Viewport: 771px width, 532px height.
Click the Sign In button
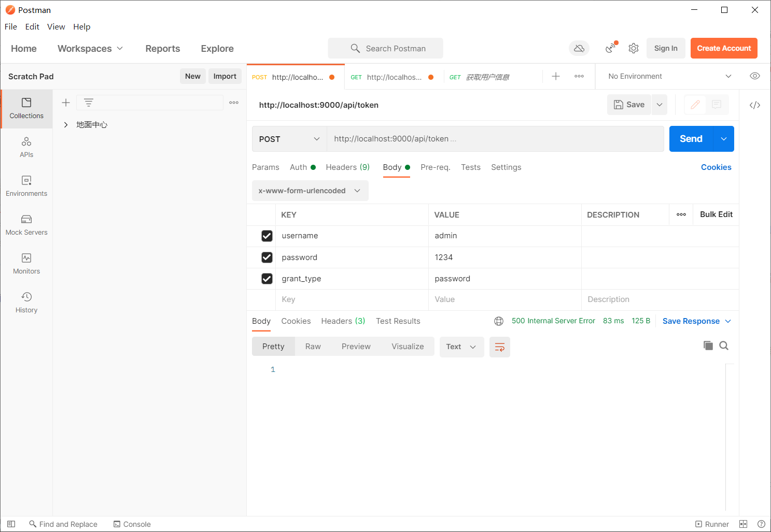[666, 48]
